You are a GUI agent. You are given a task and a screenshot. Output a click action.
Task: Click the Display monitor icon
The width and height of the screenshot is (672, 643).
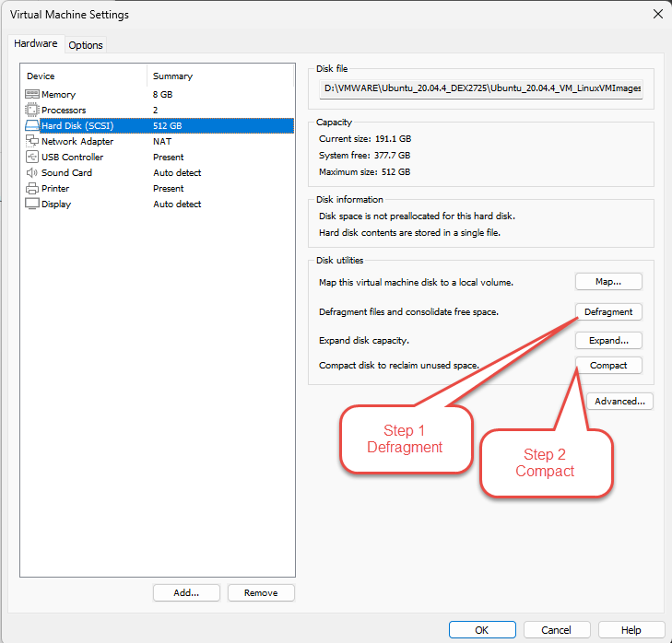32,205
